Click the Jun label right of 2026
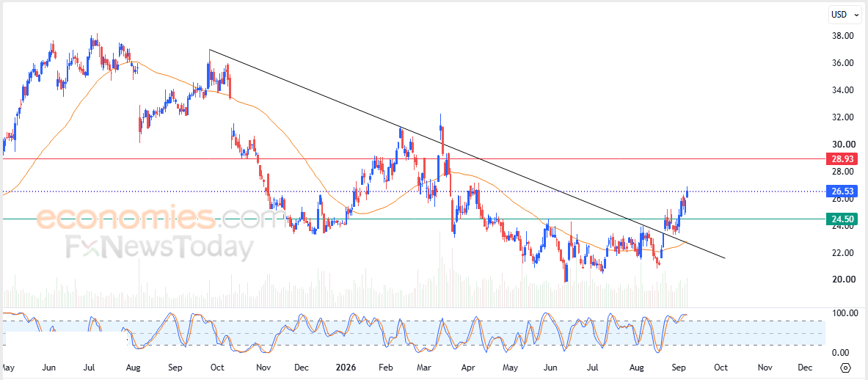 pos(550,368)
